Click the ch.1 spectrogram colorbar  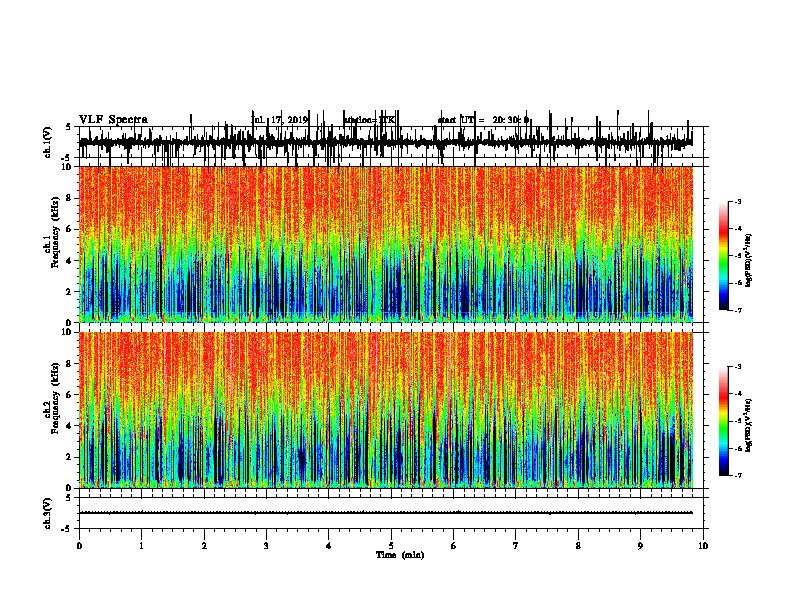(x=724, y=256)
